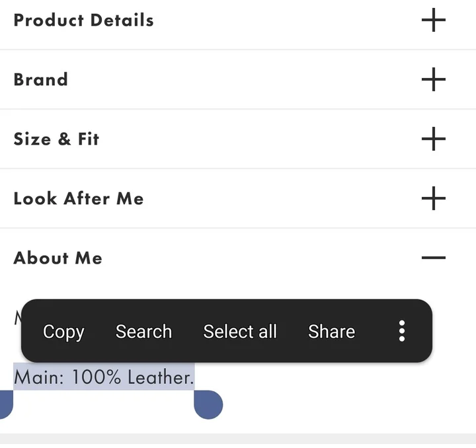Screen dimensions: 476x448
Task: Collapse About Me with the minus icon
Action: coord(433,258)
